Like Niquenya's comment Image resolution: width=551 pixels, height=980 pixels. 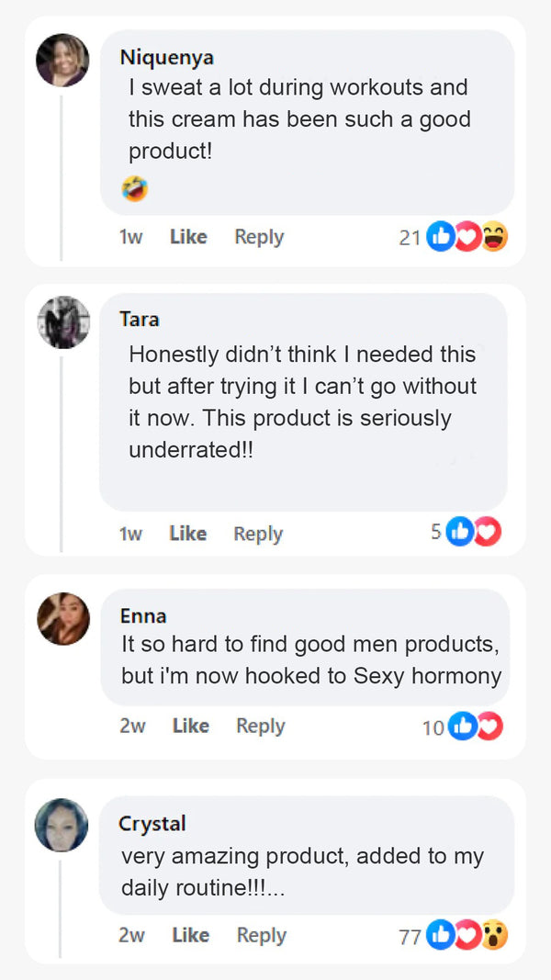(x=188, y=237)
